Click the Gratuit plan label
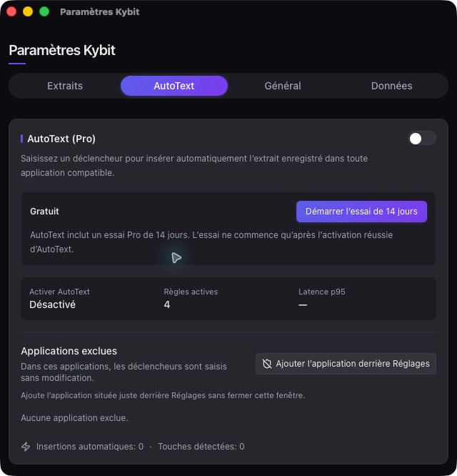Screen dimensions: 457x476 pos(44,212)
